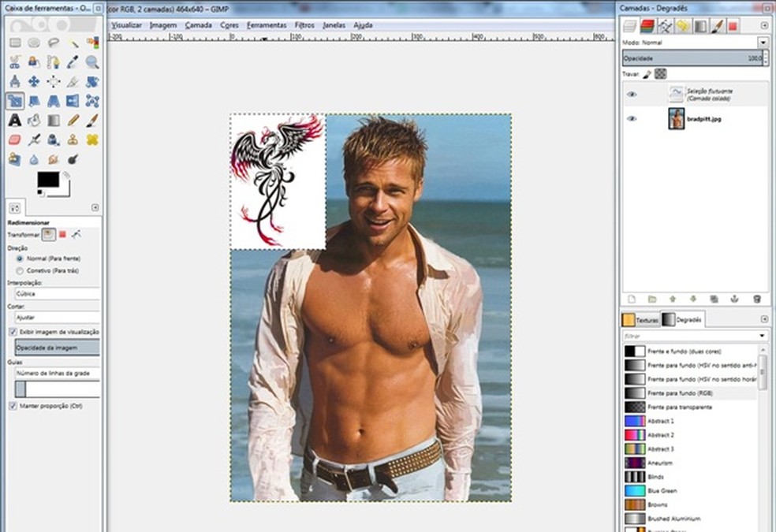Select the Free Select lasso tool
Screen dimensions: 776x532
pyautogui.click(x=54, y=43)
